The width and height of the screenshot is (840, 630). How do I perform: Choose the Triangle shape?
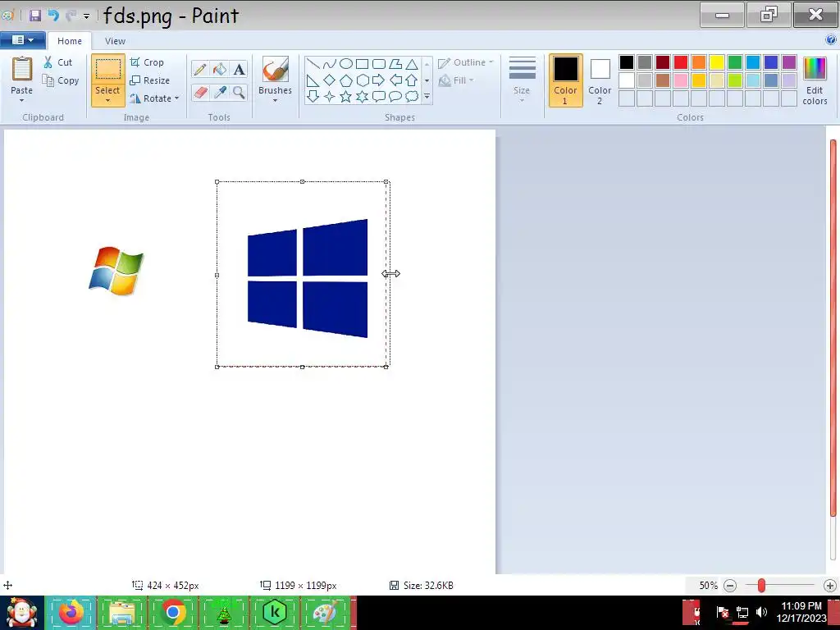tap(412, 64)
